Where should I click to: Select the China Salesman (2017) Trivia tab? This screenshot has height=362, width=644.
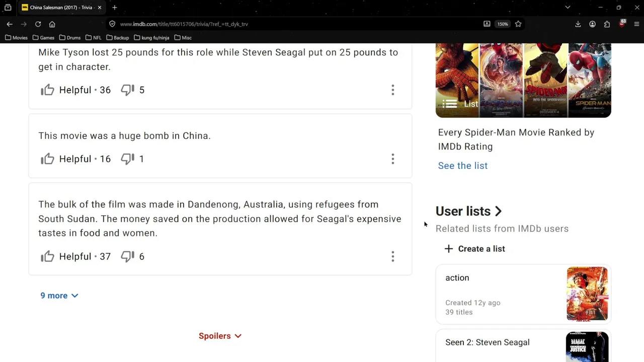[61, 8]
